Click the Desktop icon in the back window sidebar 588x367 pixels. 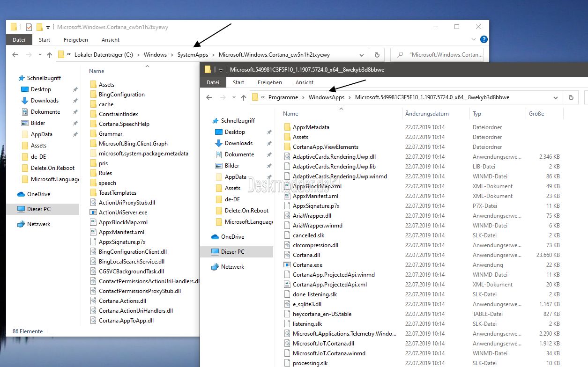click(x=25, y=89)
